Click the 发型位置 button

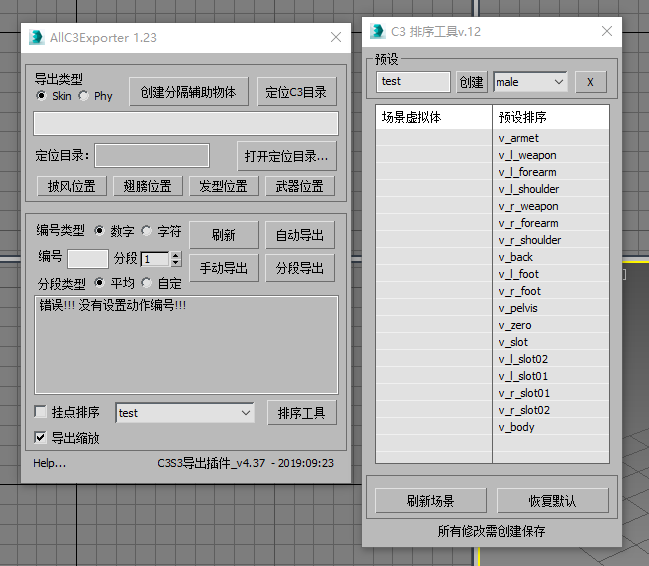pos(224,186)
